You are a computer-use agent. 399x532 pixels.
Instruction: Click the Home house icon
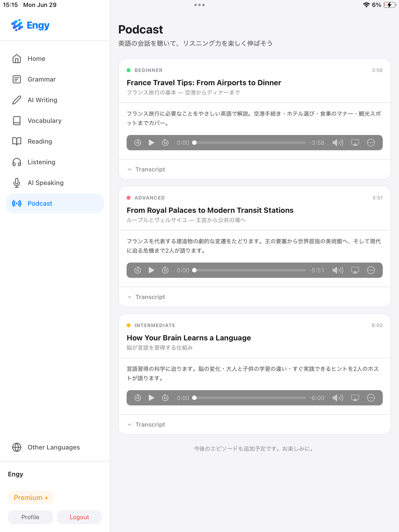click(x=17, y=59)
